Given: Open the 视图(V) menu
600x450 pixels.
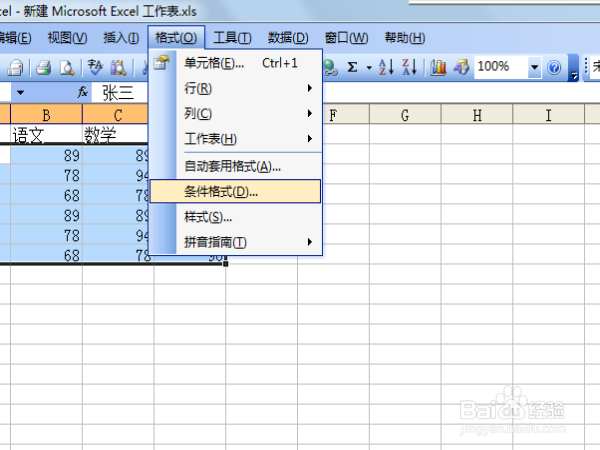Looking at the screenshot, I should pyautogui.click(x=67, y=38).
